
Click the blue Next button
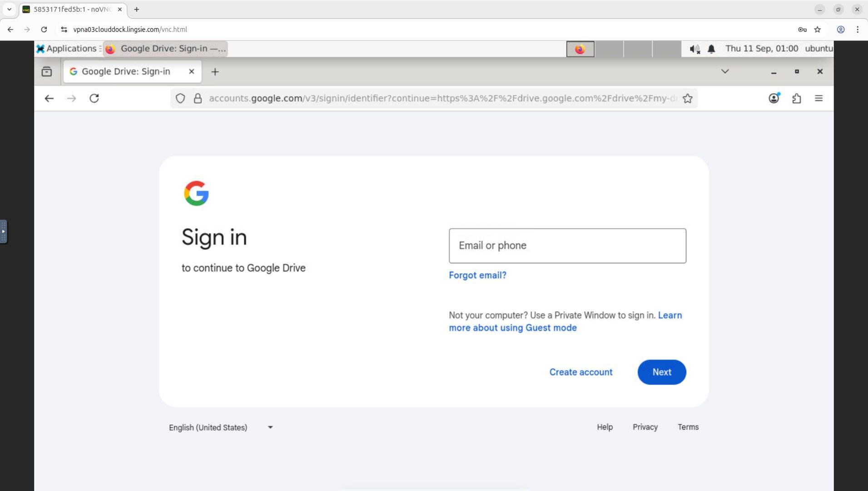click(x=661, y=372)
